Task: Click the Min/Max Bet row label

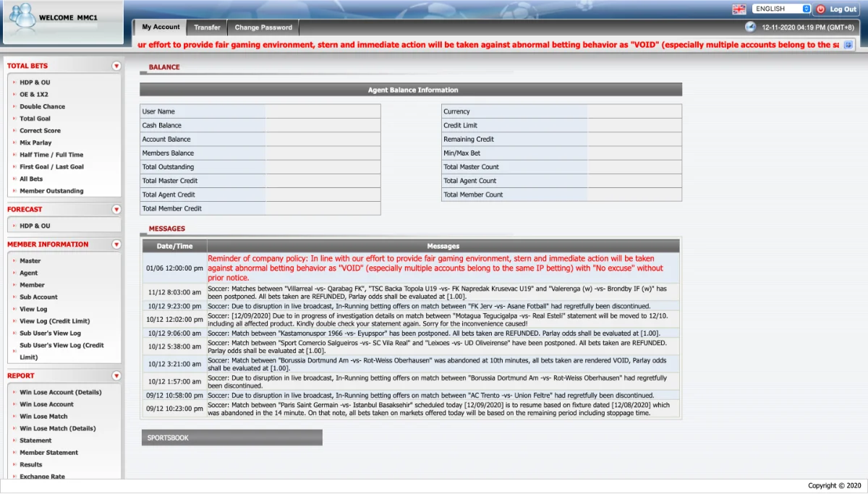Action: click(461, 153)
